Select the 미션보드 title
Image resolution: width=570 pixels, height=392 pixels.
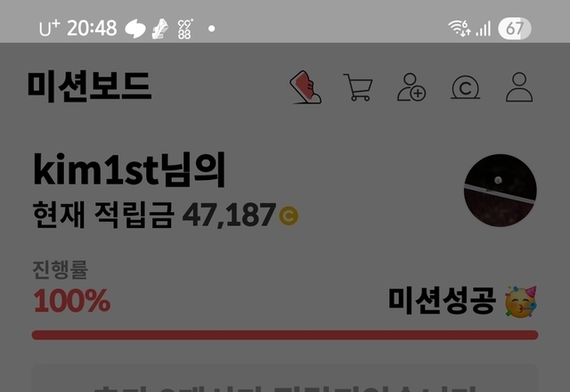pyautogui.click(x=89, y=86)
